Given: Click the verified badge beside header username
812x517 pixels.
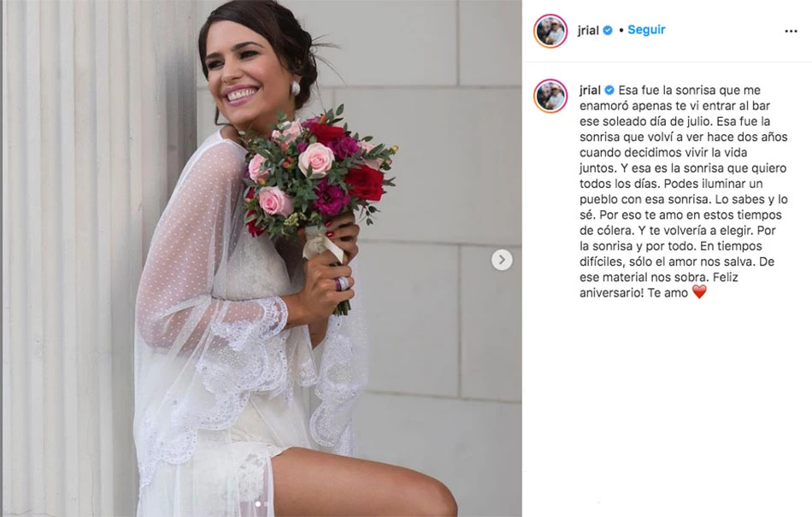Looking at the screenshot, I should click(x=608, y=30).
